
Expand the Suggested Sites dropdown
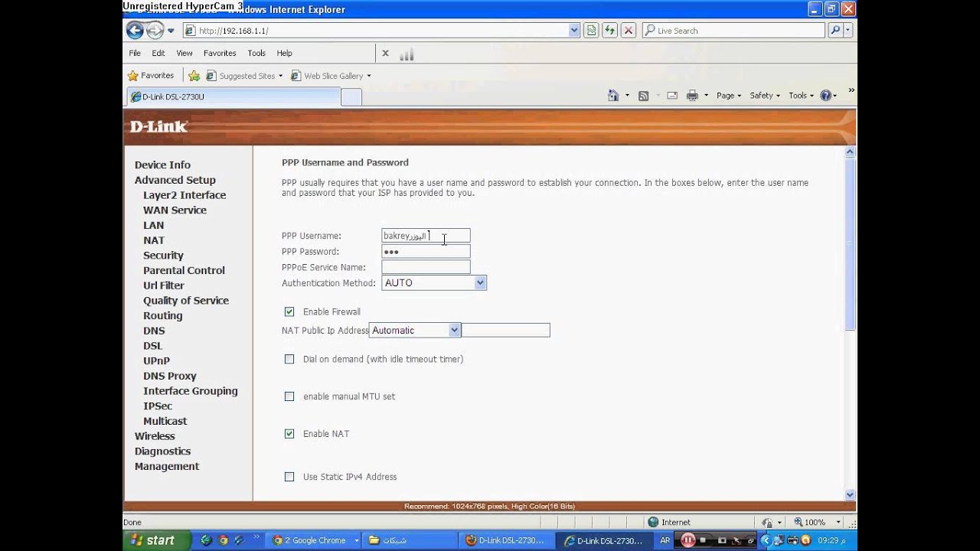pyautogui.click(x=281, y=76)
